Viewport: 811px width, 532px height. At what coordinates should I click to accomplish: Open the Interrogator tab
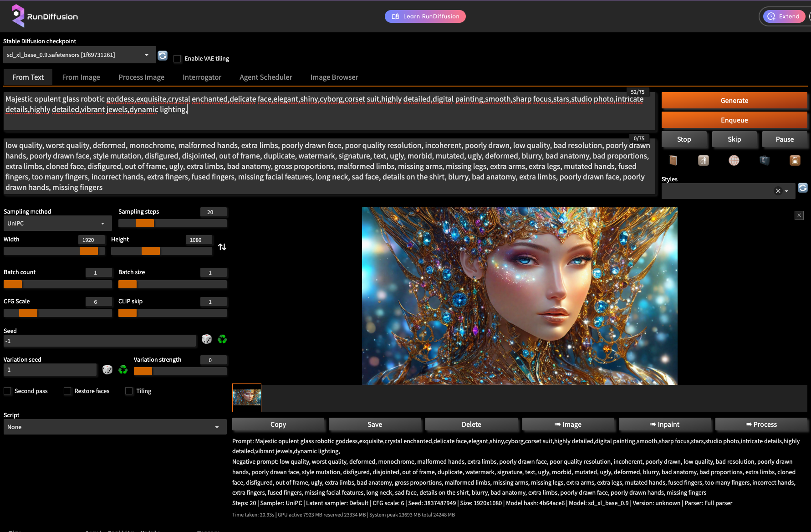pyautogui.click(x=202, y=77)
